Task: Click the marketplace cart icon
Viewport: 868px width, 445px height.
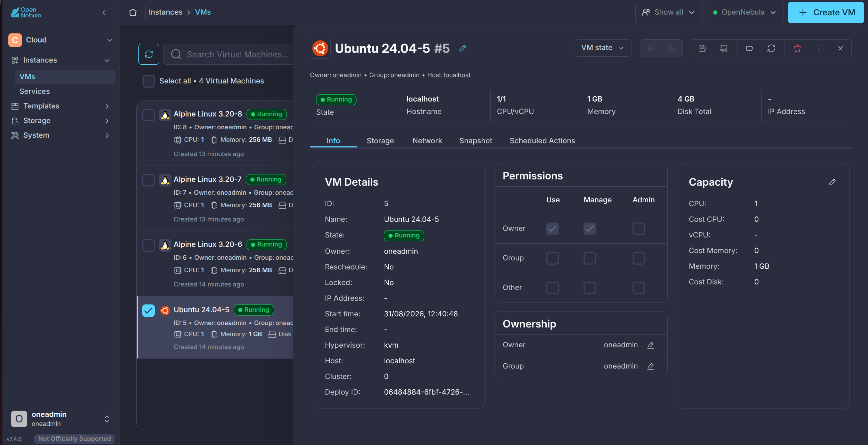Action: [724, 48]
